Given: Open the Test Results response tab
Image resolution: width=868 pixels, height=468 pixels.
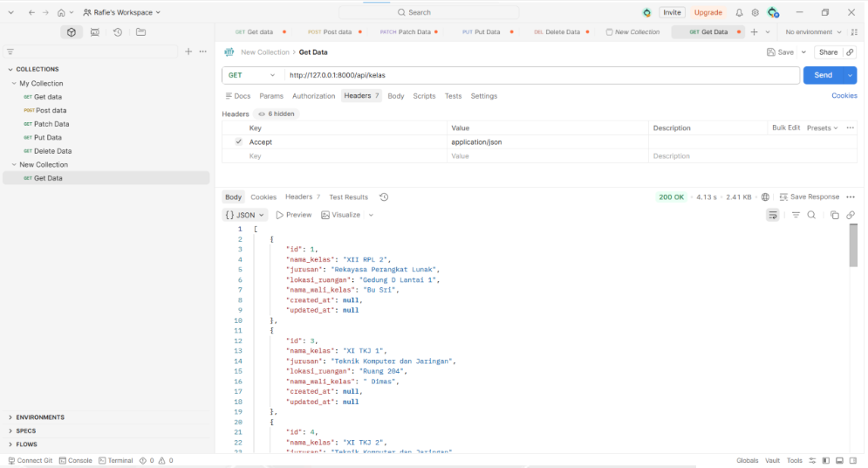Looking at the screenshot, I should click(x=348, y=197).
